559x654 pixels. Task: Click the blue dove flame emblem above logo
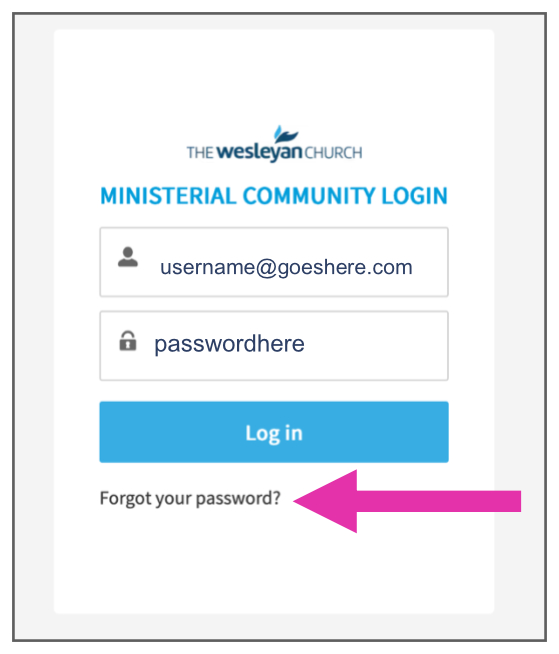(x=285, y=134)
